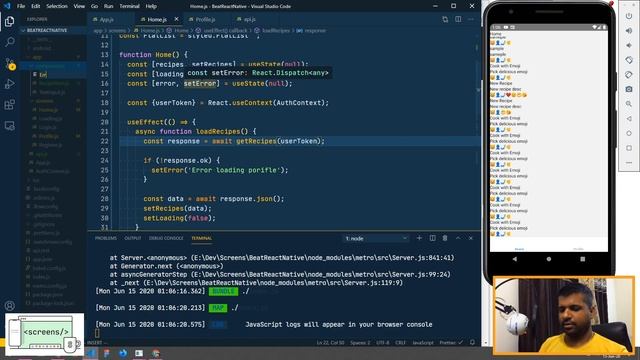
Task: Click UTF-8 encoding in status bar
Action: [x=383, y=342]
